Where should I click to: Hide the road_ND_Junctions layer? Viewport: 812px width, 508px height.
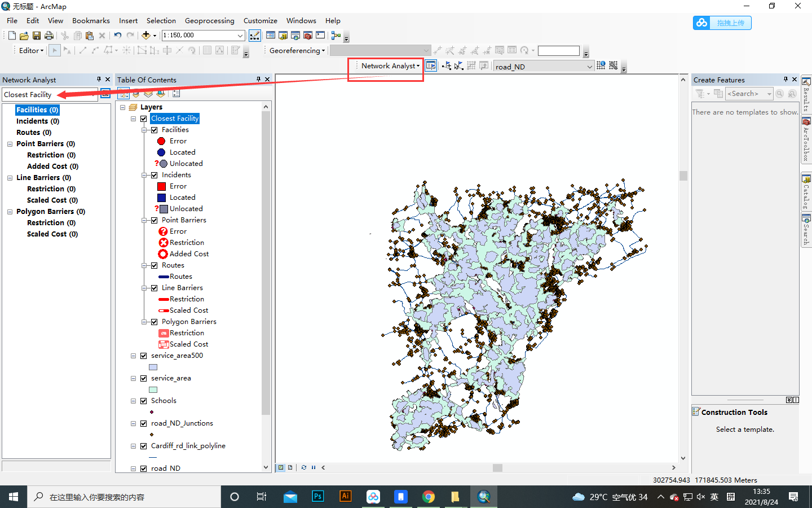point(144,423)
